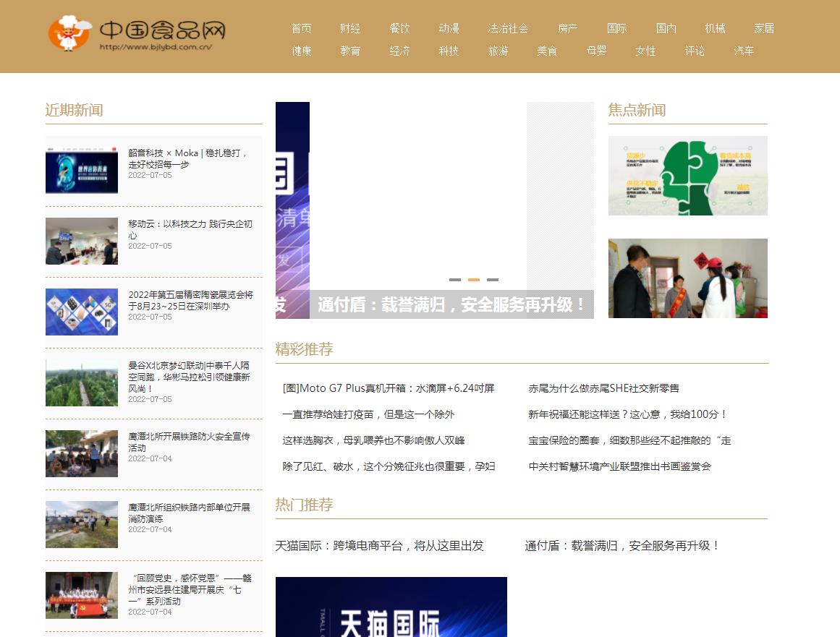840x637 pixels.
Task: Open the 教育 nav item
Action: tap(350, 51)
